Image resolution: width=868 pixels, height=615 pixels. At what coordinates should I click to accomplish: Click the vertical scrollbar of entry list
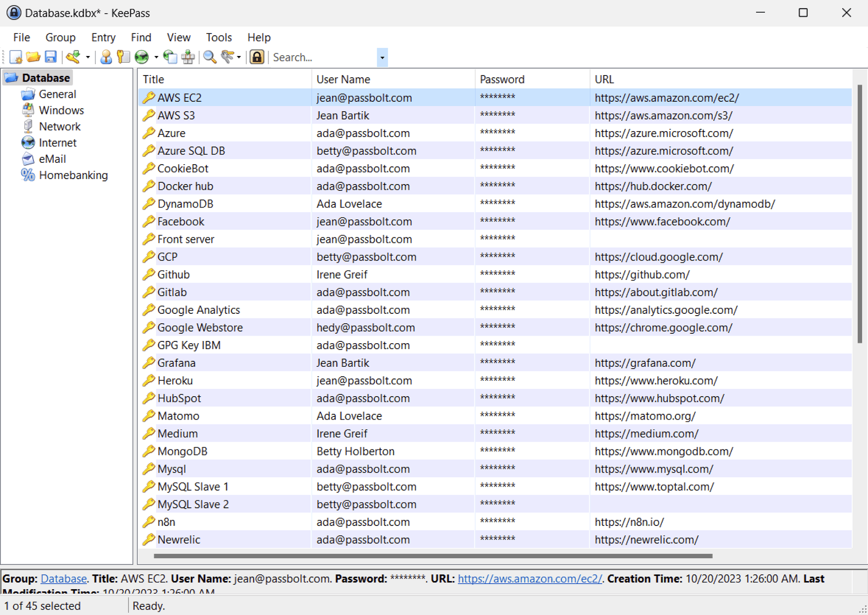(x=859, y=214)
